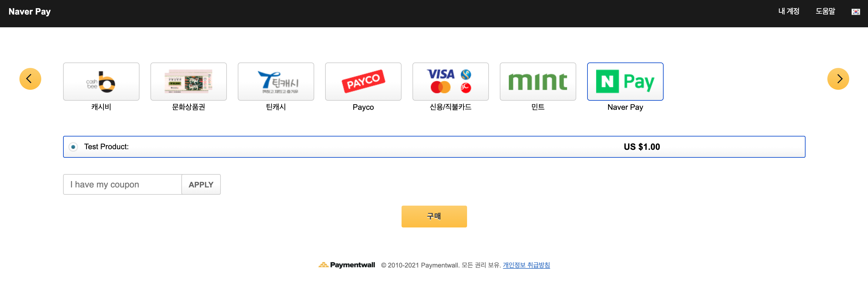Select the Test Product radio button
Screen dimensions: 868x296
(x=73, y=147)
